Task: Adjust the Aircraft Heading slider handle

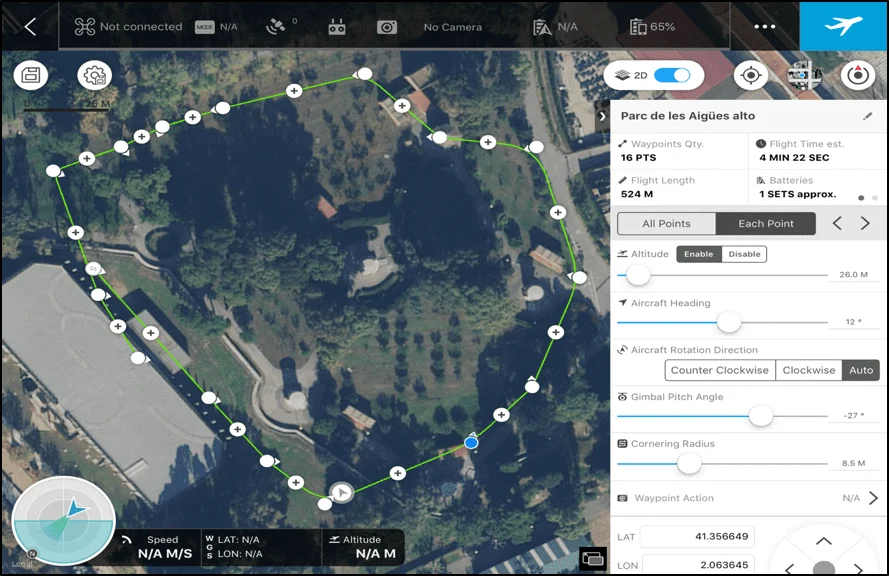Action: click(729, 322)
